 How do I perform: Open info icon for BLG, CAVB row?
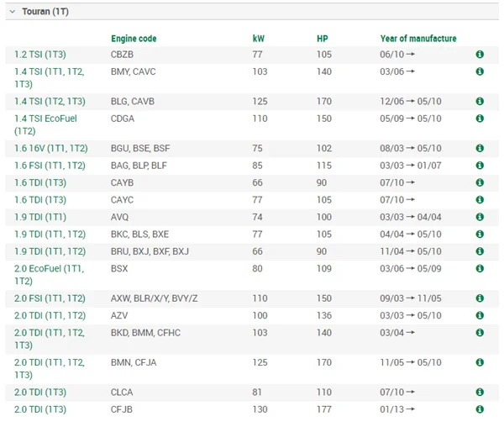tap(480, 101)
